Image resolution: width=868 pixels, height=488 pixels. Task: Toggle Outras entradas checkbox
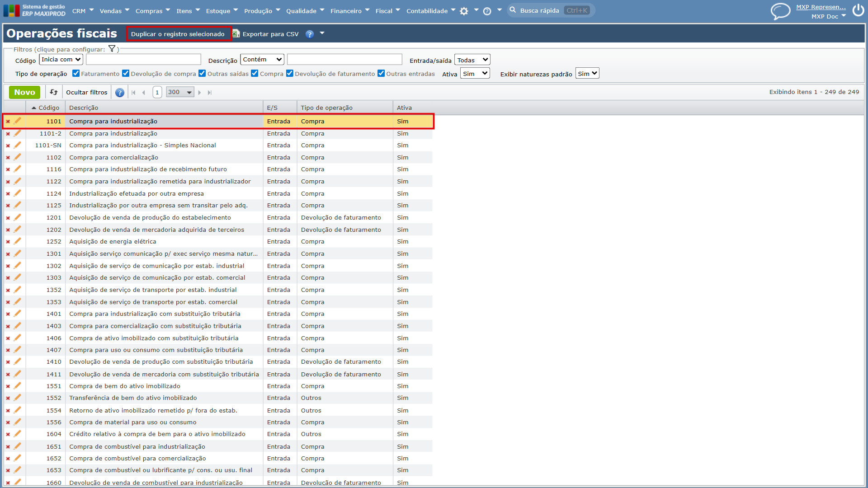click(381, 73)
